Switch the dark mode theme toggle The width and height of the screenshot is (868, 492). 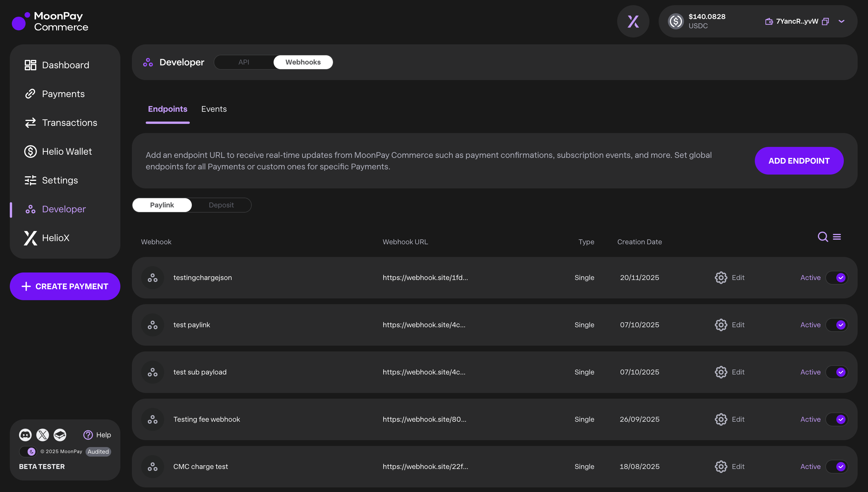pos(28,451)
